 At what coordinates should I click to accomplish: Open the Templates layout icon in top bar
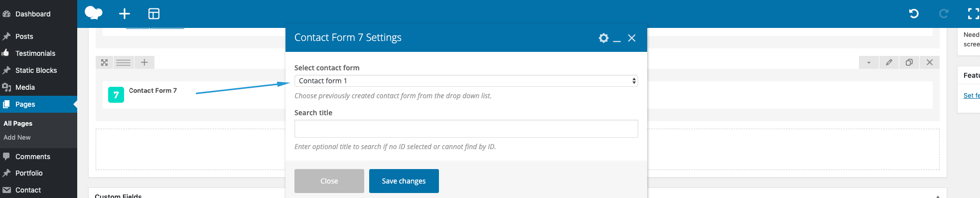click(x=154, y=13)
